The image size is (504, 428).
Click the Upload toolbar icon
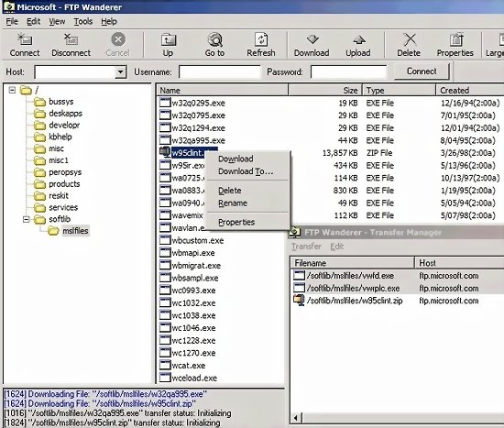click(x=358, y=39)
